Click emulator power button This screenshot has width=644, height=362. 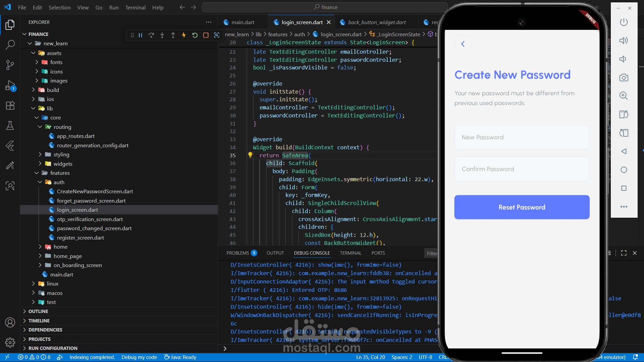click(x=624, y=22)
